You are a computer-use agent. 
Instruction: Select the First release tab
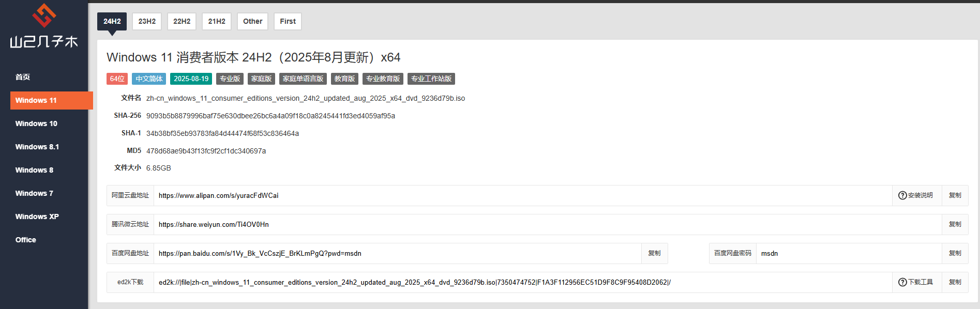288,21
